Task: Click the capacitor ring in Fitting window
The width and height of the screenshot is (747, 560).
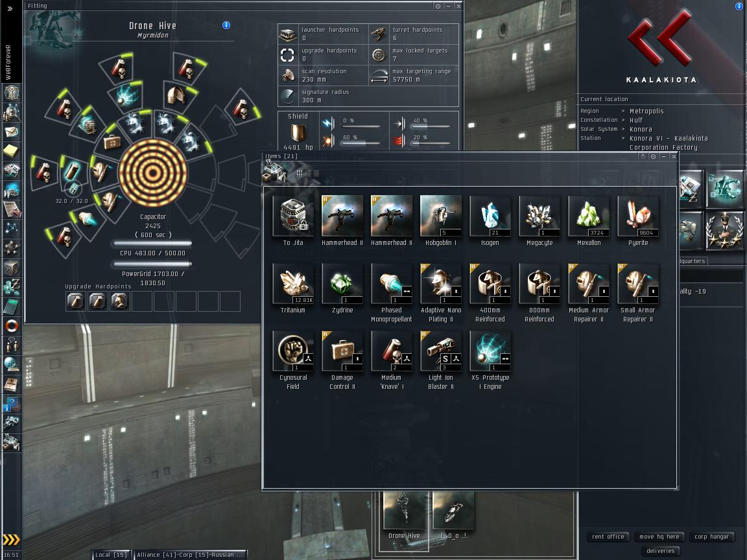Action: click(x=152, y=172)
